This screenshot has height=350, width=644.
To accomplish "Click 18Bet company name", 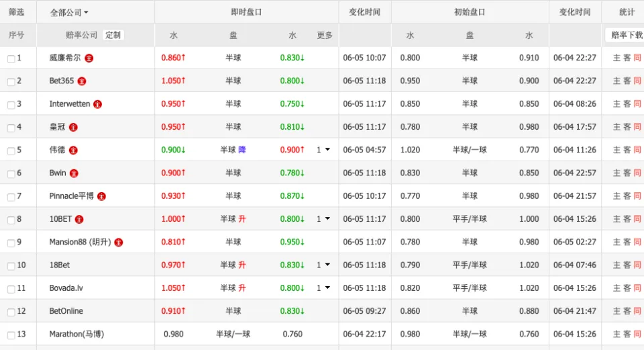I will pyautogui.click(x=60, y=265).
